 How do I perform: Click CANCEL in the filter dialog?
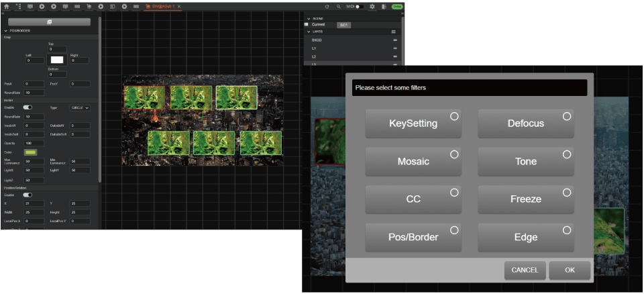(x=525, y=270)
